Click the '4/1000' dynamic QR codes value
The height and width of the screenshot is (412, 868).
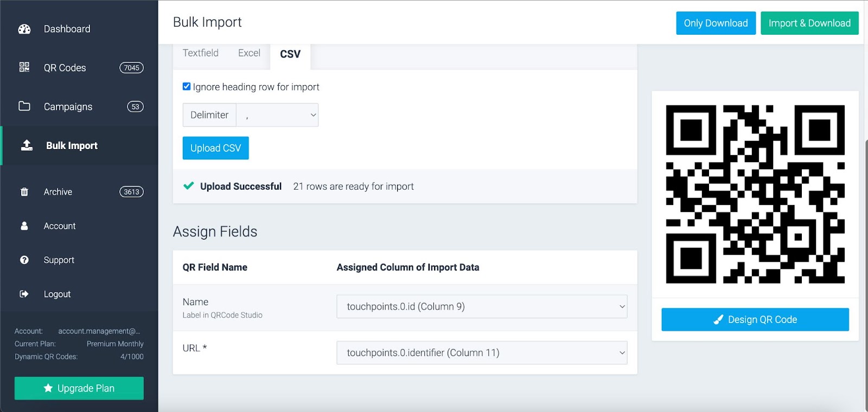click(132, 357)
